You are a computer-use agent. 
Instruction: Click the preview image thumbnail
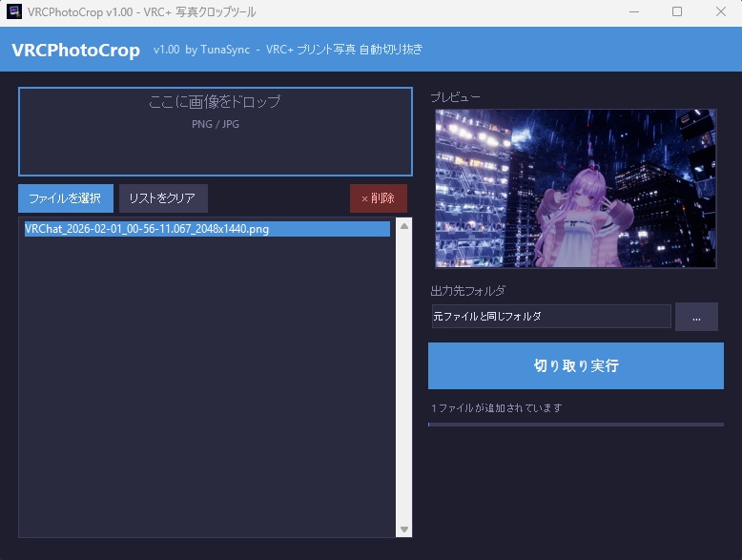click(575, 188)
